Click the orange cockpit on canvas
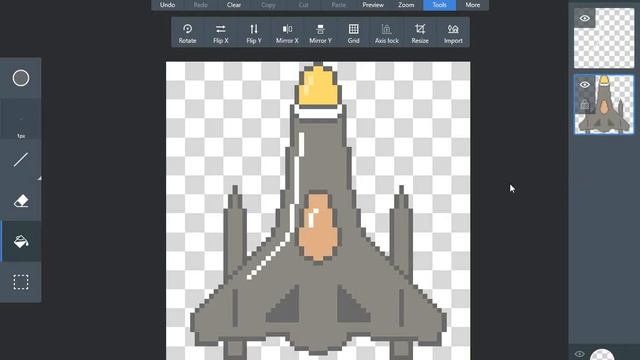The image size is (640, 360). pyautogui.click(x=318, y=227)
